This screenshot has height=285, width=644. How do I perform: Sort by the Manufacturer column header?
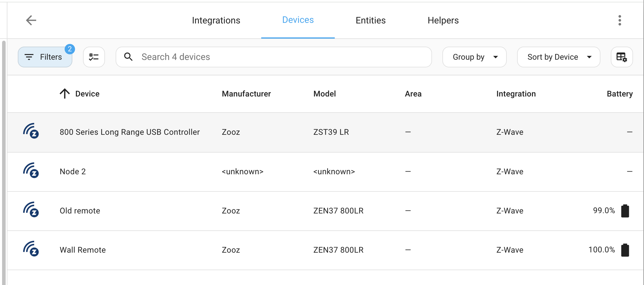[x=246, y=94]
